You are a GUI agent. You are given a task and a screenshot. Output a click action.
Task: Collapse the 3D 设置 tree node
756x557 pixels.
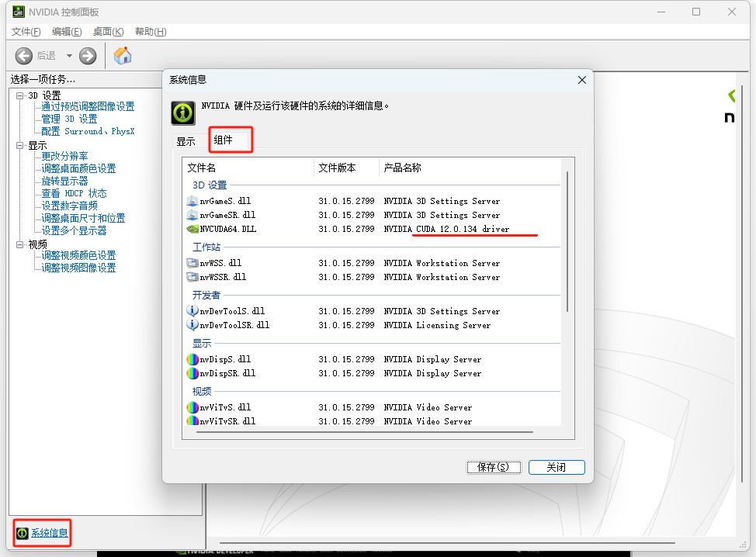[x=19, y=95]
